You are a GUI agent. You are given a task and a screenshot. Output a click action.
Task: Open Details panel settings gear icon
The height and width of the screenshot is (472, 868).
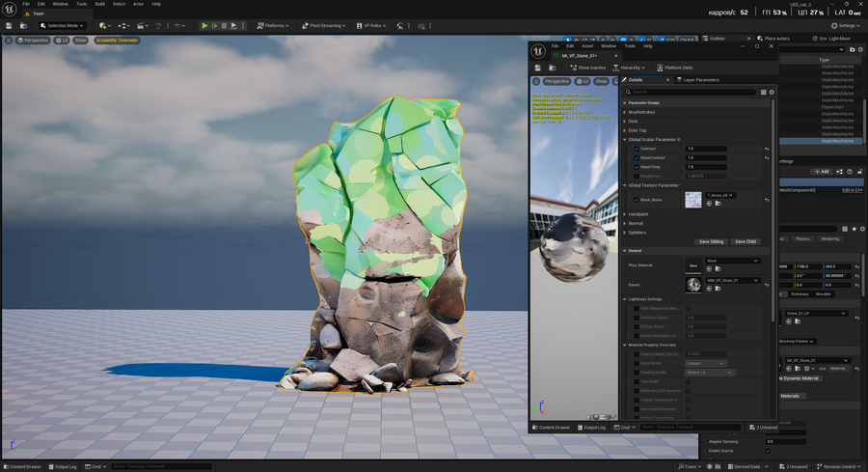[x=772, y=93]
